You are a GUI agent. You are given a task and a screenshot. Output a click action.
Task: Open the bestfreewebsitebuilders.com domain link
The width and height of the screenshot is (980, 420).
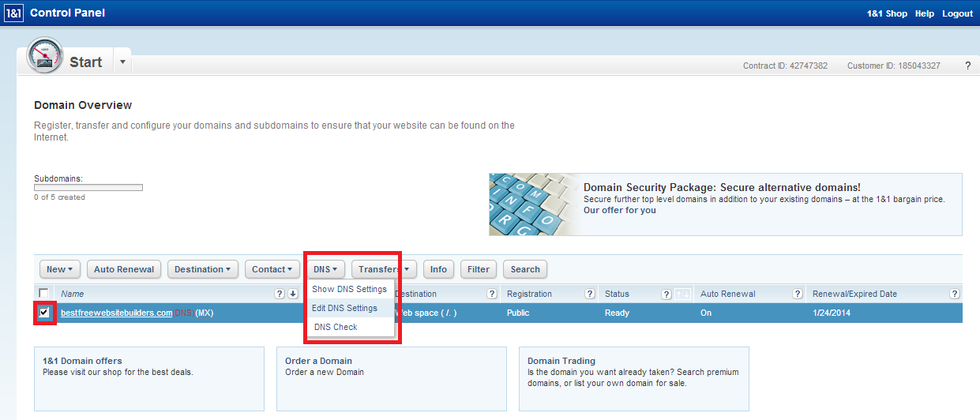click(x=116, y=313)
